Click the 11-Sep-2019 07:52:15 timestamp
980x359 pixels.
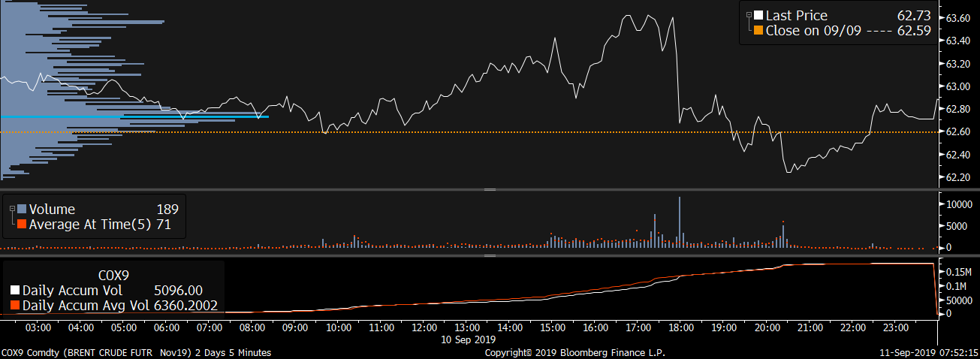coord(929,352)
